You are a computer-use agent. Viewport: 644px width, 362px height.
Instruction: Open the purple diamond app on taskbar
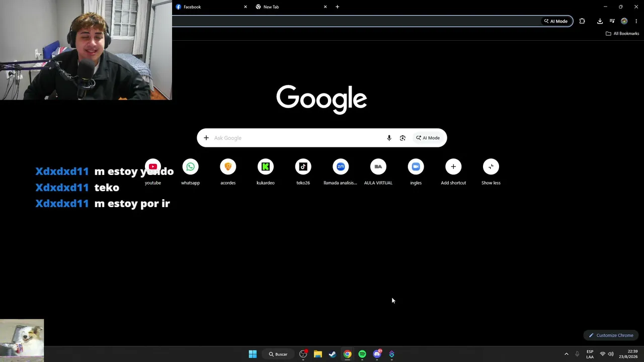pos(391,354)
